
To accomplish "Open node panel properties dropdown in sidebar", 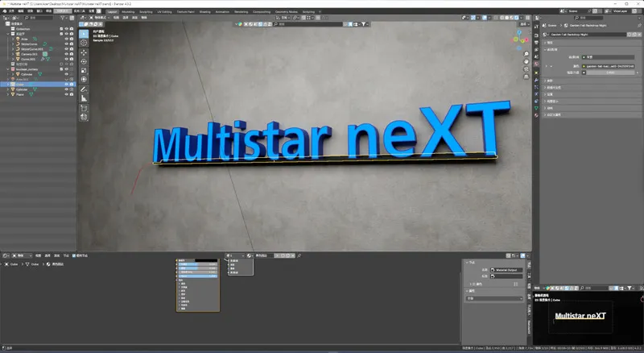I will (x=494, y=298).
